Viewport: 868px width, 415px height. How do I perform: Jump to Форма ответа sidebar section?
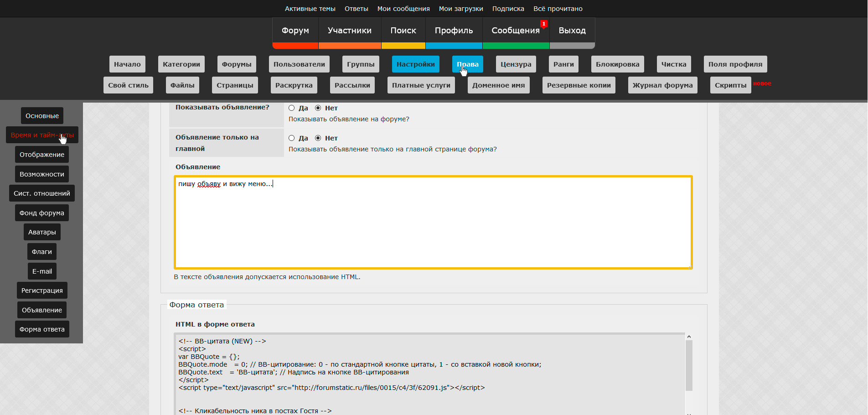click(42, 329)
